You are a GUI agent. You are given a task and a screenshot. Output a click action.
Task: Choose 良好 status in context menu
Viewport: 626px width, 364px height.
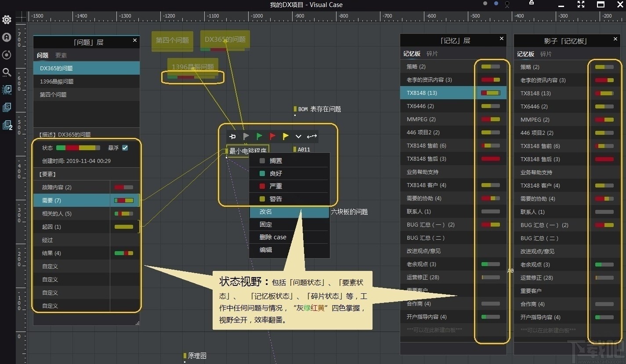289,173
